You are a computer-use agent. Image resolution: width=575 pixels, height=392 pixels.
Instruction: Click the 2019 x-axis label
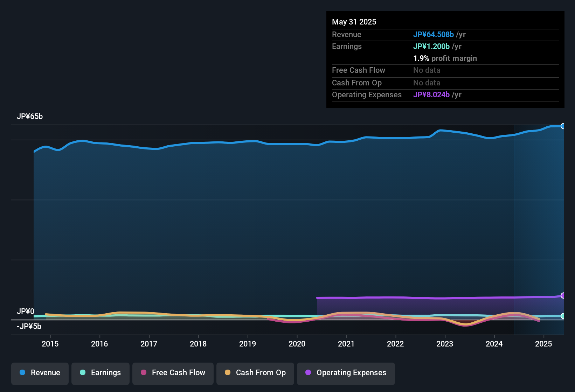coord(248,344)
